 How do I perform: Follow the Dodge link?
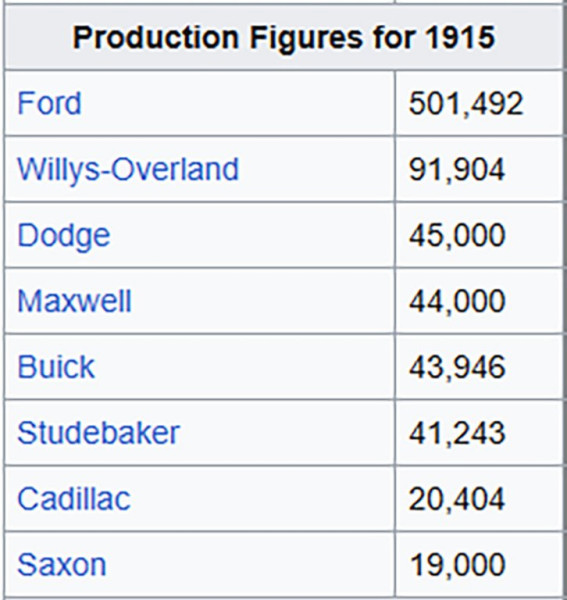tap(64, 236)
